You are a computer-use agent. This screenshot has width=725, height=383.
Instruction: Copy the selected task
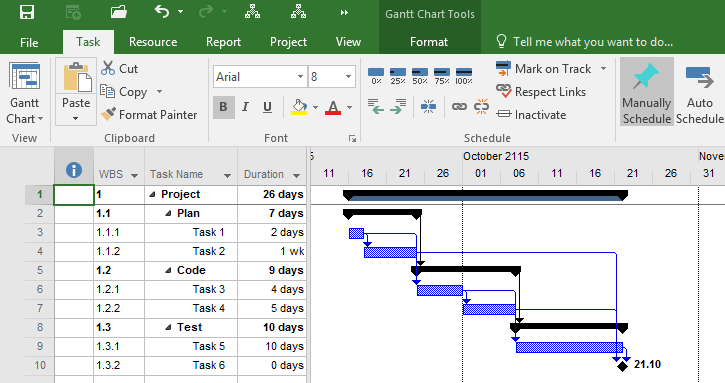coord(125,92)
